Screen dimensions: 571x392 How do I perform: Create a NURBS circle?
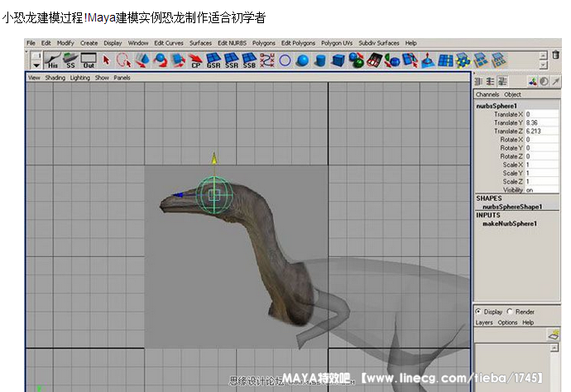click(285, 60)
